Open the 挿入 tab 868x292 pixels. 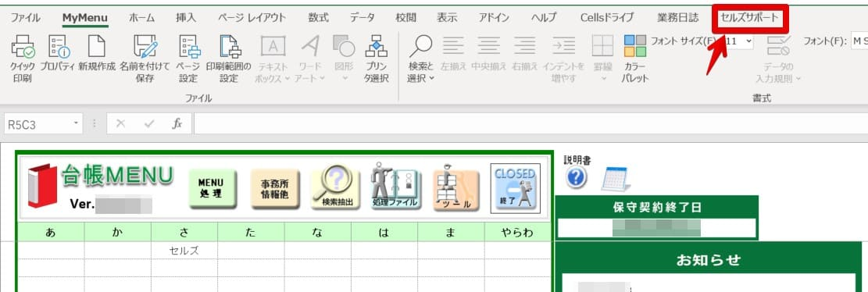point(186,18)
